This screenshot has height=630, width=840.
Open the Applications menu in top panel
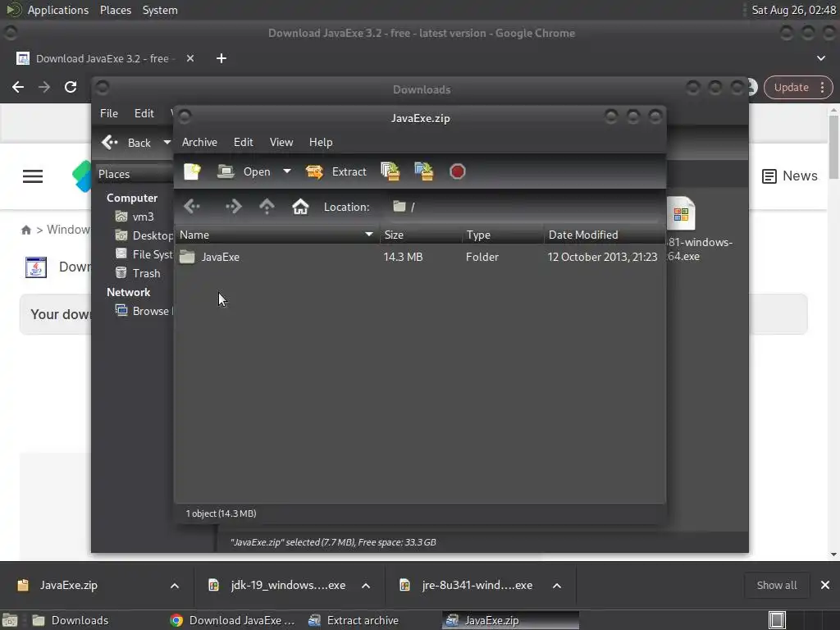point(58,10)
